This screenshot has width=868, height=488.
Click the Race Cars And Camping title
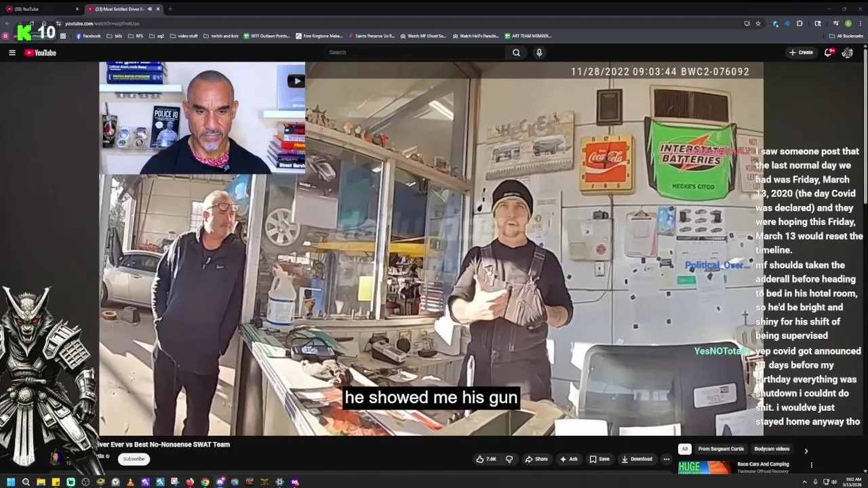[x=763, y=464]
